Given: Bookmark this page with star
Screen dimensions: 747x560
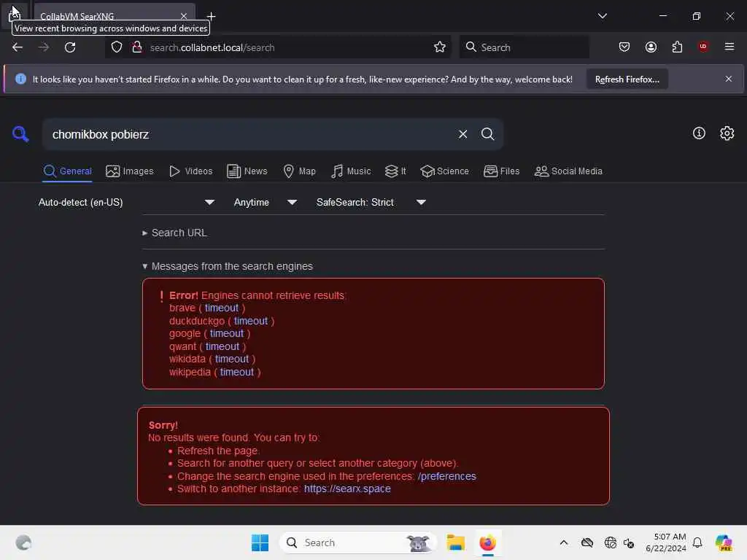Looking at the screenshot, I should (x=440, y=47).
